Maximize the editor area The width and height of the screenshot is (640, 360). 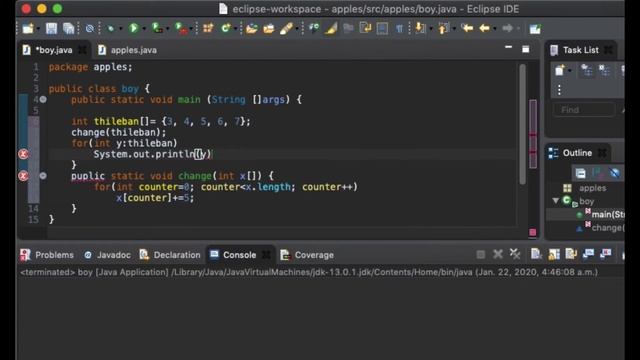point(525,49)
